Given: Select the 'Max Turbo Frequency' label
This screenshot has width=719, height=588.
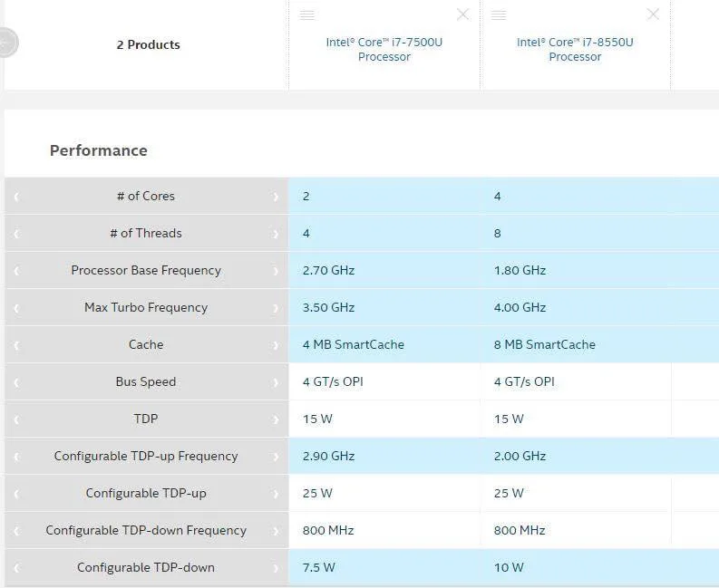Looking at the screenshot, I should coord(146,307).
